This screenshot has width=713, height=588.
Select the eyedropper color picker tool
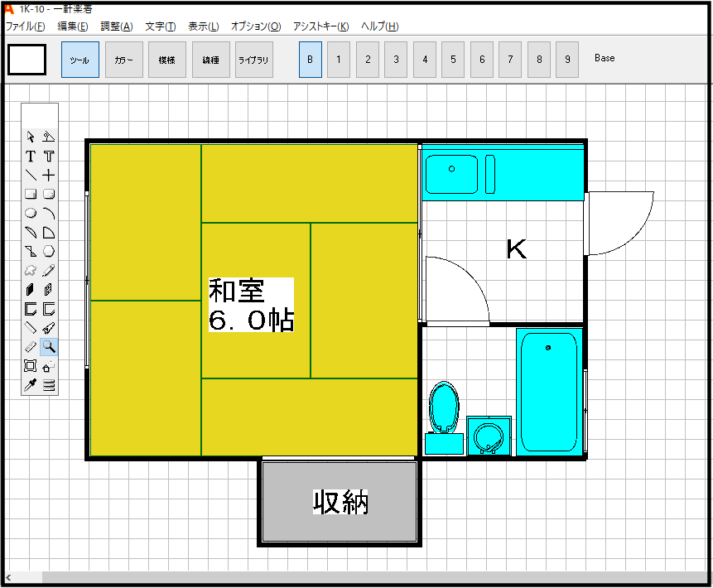pos(31,384)
